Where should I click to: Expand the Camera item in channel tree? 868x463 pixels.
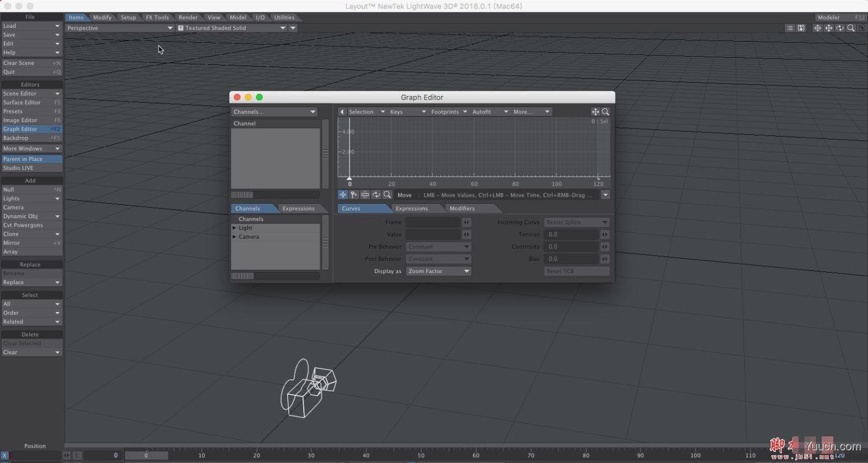234,237
